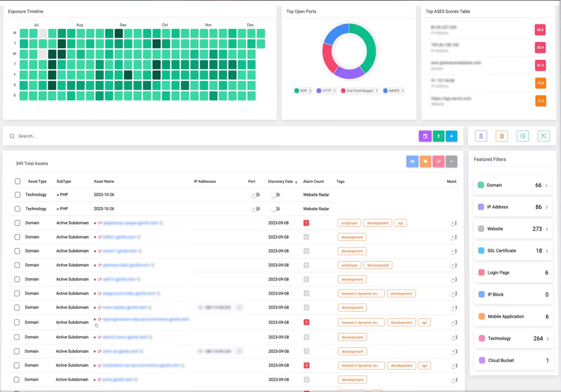Click the orange 75.0 score badge
The height and width of the screenshot is (392, 561).
pyautogui.click(x=541, y=83)
